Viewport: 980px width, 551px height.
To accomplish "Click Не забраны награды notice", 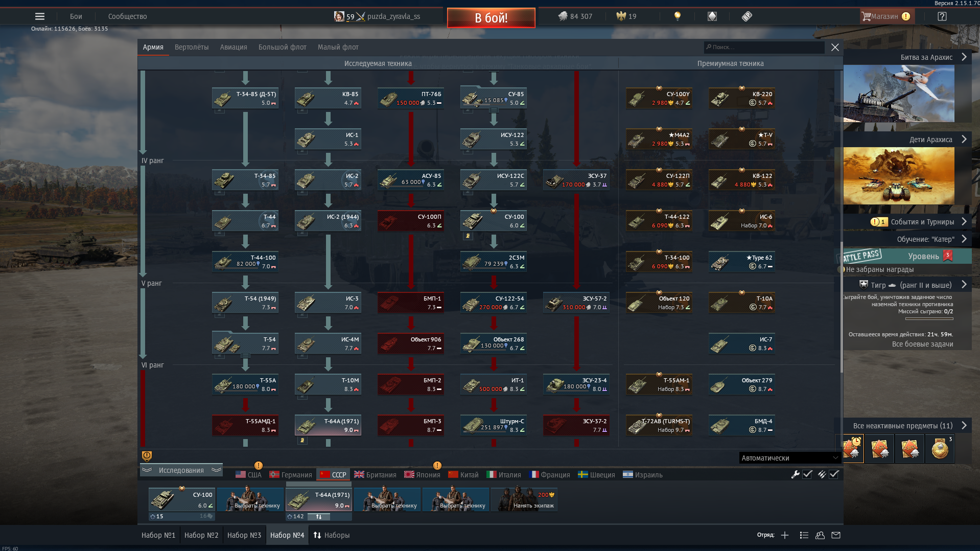I will pyautogui.click(x=879, y=269).
